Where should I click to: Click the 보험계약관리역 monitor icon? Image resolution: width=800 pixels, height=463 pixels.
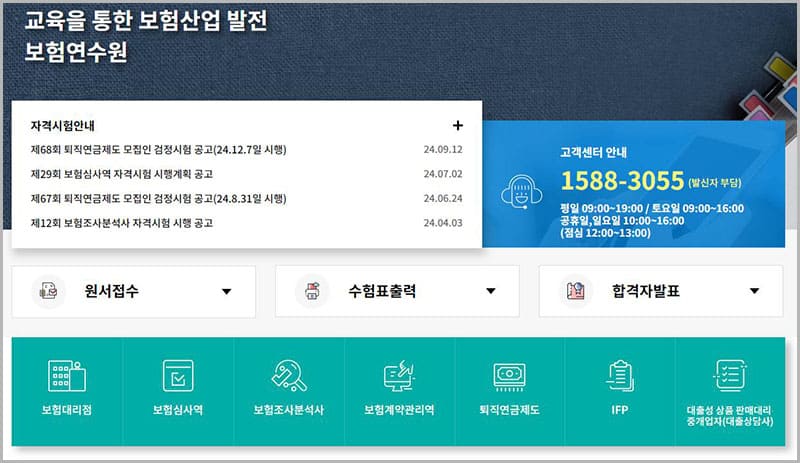pyautogui.click(x=399, y=376)
